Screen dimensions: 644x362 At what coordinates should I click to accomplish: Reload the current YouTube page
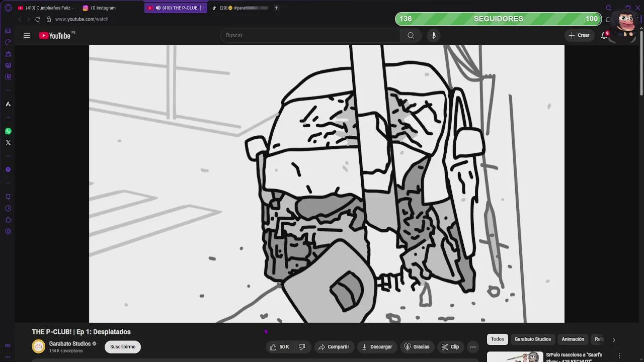click(38, 19)
